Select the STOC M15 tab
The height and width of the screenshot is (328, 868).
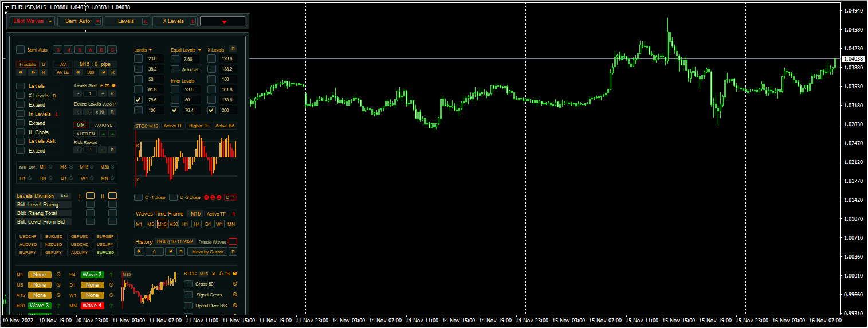coord(147,126)
